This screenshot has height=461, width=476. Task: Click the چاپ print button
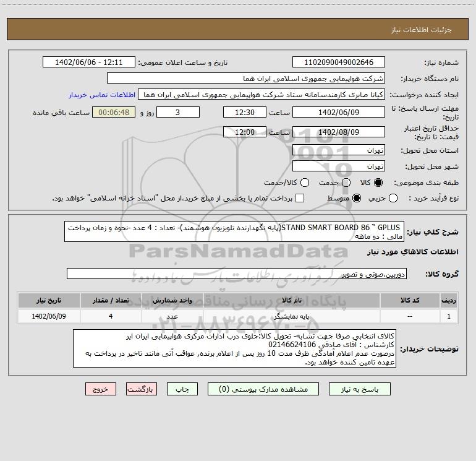(182, 389)
